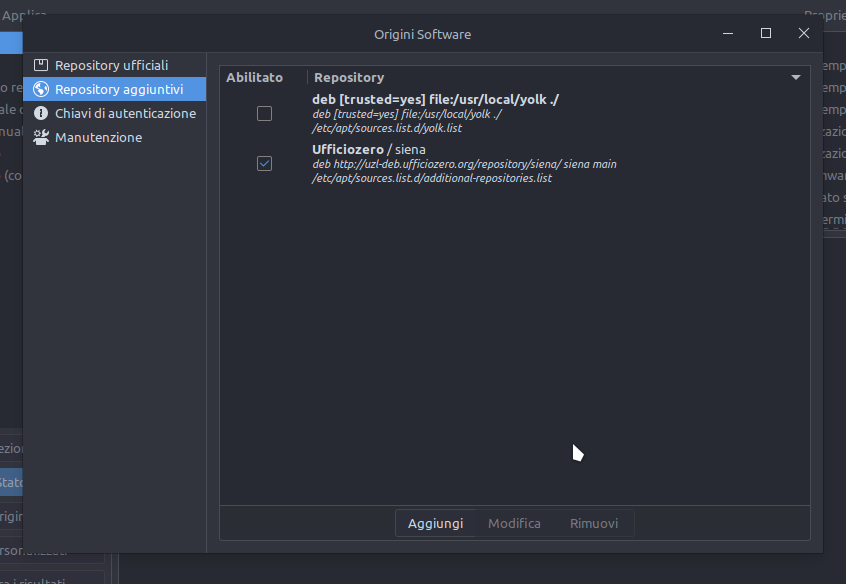Click the Manutenzione tools icon
This screenshot has height=584, width=846.
41,137
